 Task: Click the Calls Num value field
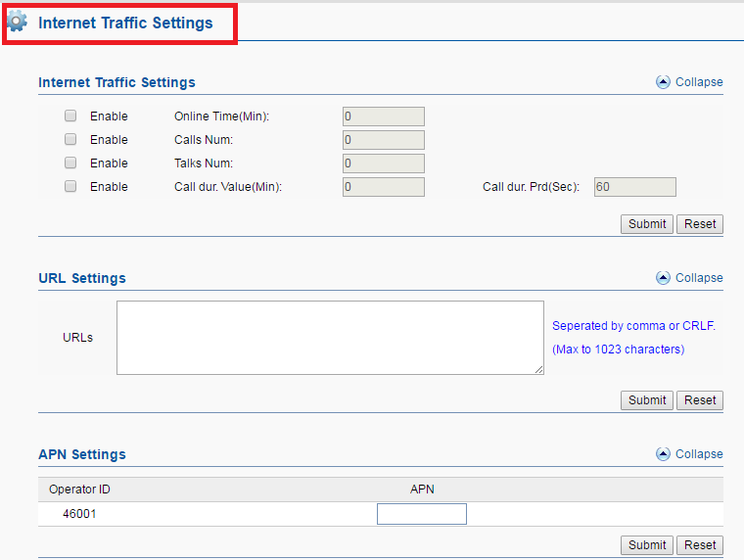[384, 140]
